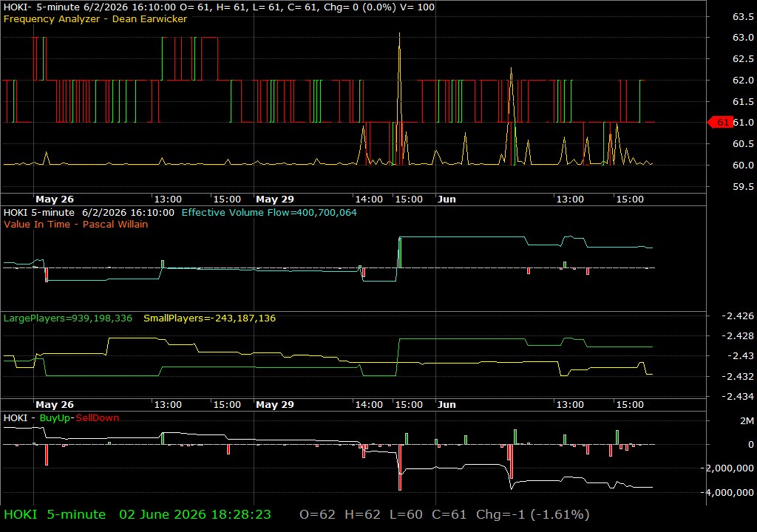Click the 61.5 price scale value
Screen dimensions: 757x532
pos(743,101)
